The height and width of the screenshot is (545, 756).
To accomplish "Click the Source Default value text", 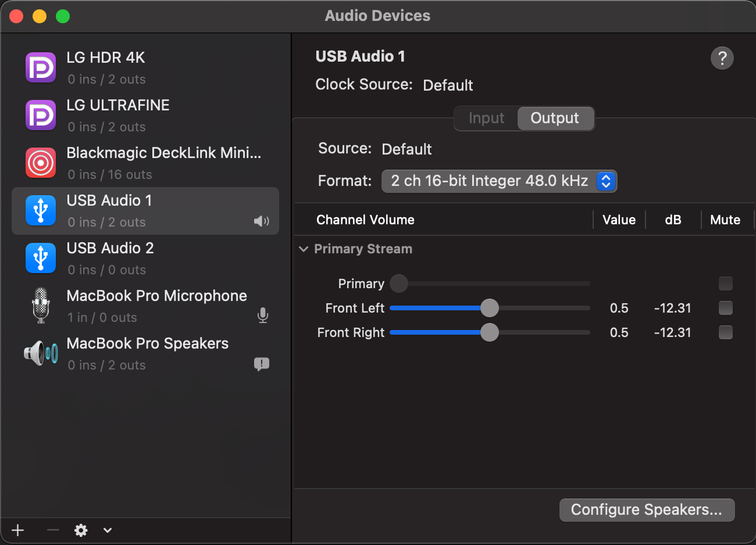I will [x=406, y=149].
